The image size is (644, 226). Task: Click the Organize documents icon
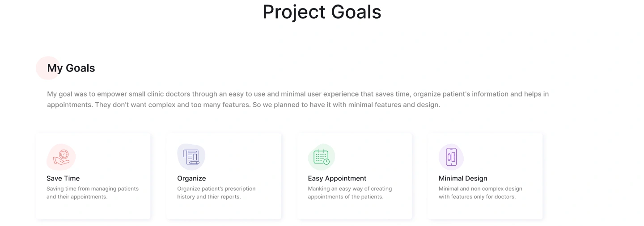click(191, 157)
